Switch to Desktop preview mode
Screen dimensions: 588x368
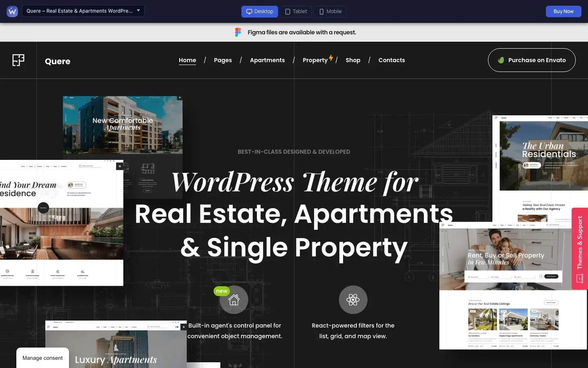260,11
